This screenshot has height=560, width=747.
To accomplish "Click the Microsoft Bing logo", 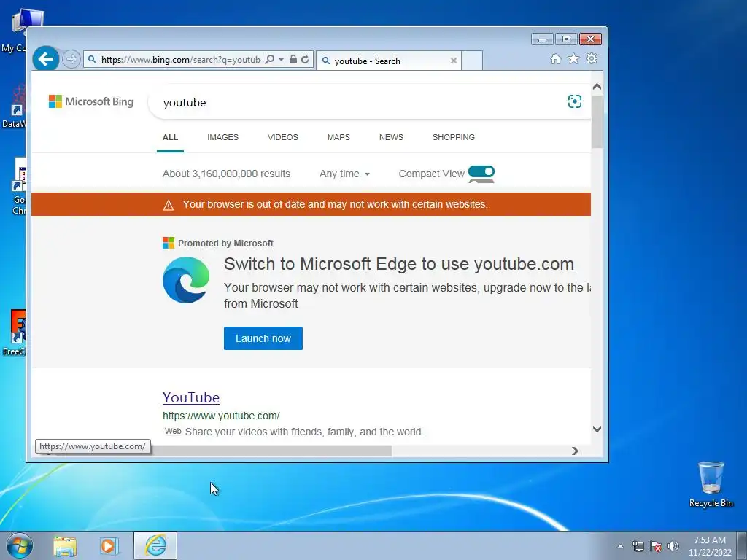I will point(91,101).
